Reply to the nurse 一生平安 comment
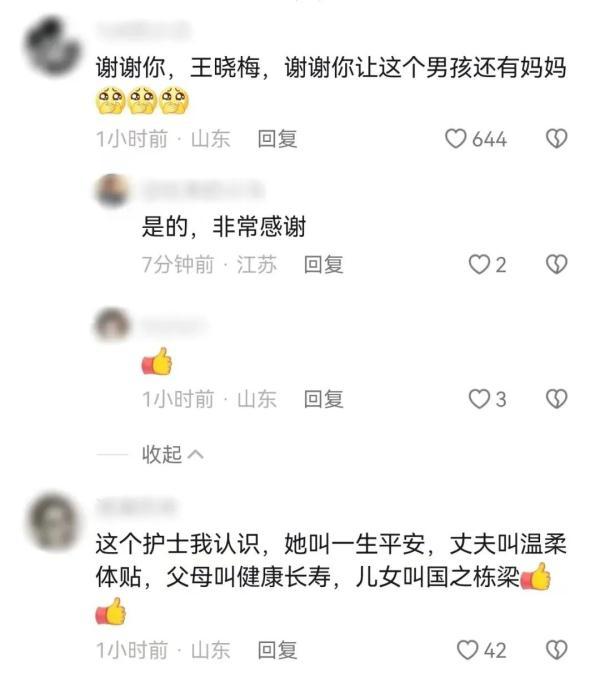The image size is (600, 673). coord(277,650)
